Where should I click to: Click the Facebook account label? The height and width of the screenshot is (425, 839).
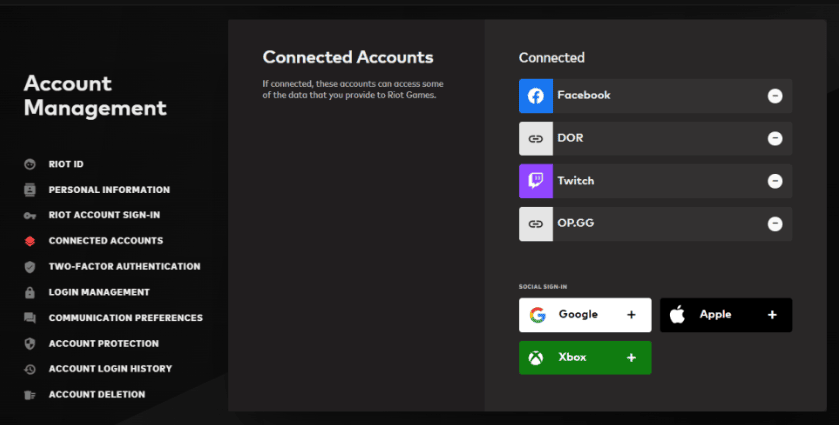pos(584,95)
